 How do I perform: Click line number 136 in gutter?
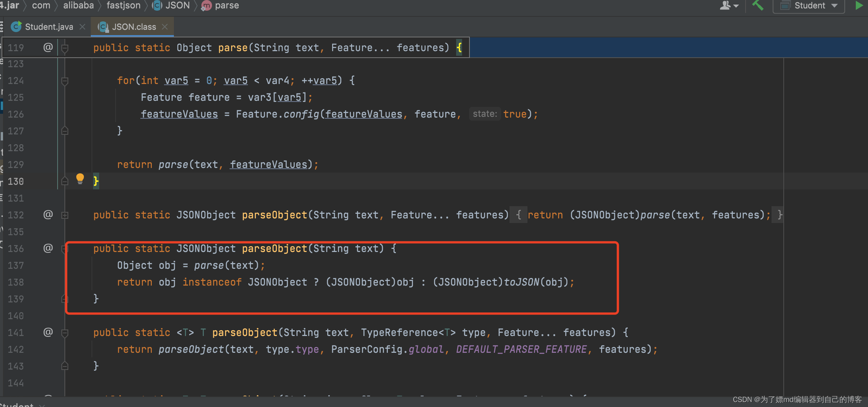pos(16,248)
